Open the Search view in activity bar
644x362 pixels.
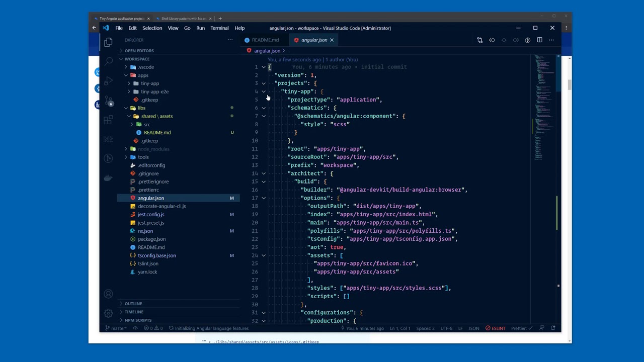pyautogui.click(x=108, y=61)
